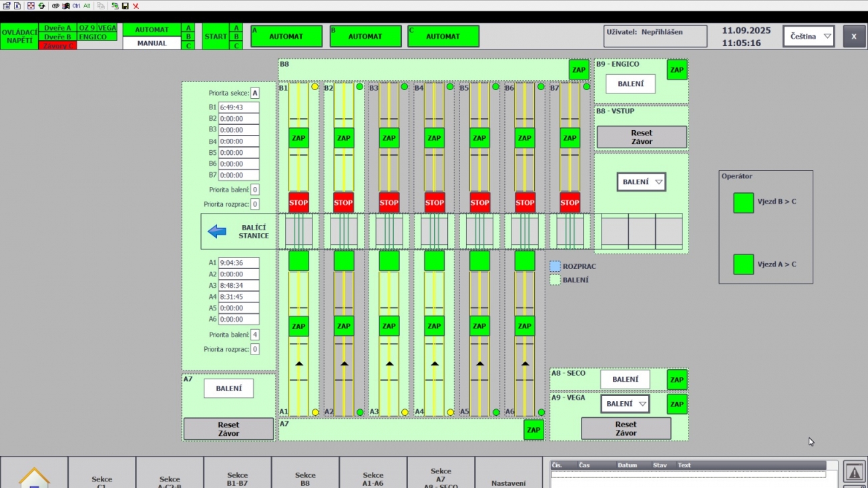
Task: Click the blue arrow at Balící stanice
Action: [x=217, y=232]
